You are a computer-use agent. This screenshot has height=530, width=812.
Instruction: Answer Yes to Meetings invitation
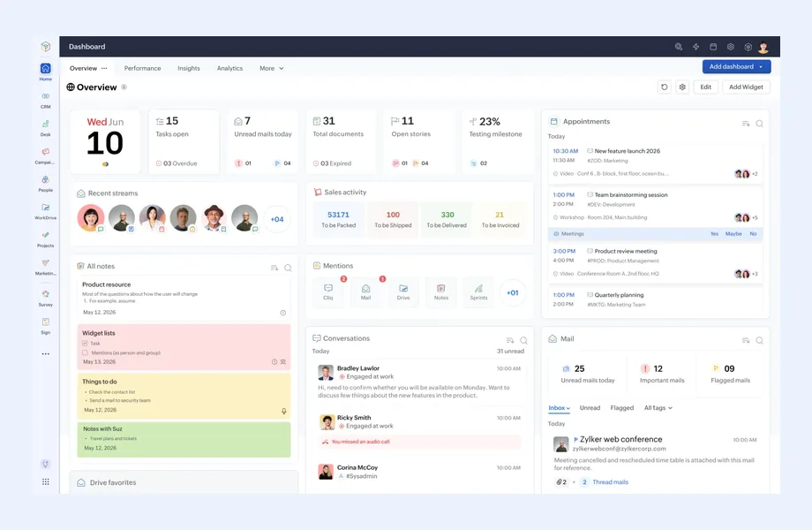click(x=714, y=234)
